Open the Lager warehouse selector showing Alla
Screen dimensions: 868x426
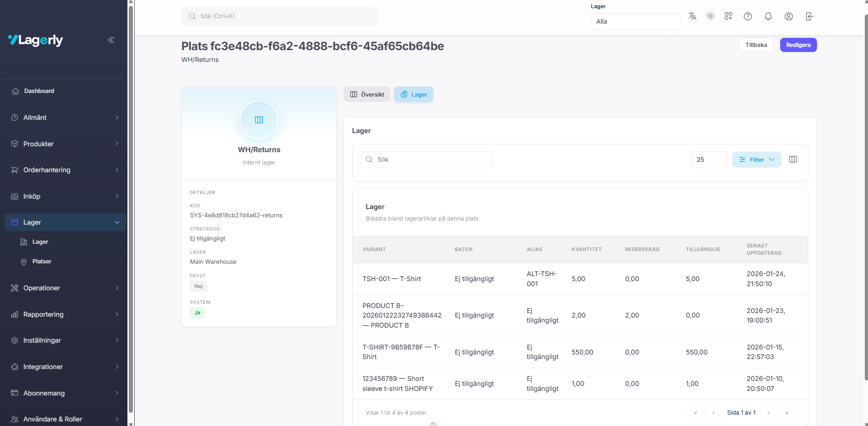pyautogui.click(x=635, y=21)
